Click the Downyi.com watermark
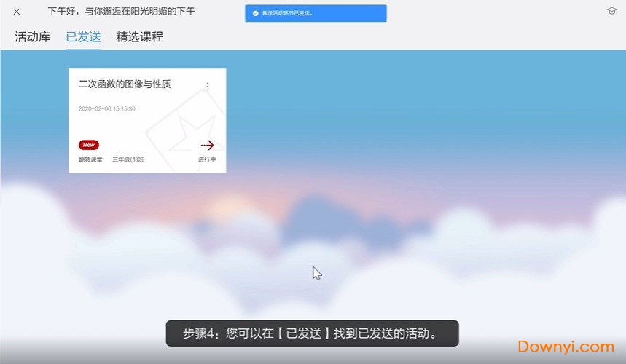Screen dimensions: 626x364 [566, 347]
